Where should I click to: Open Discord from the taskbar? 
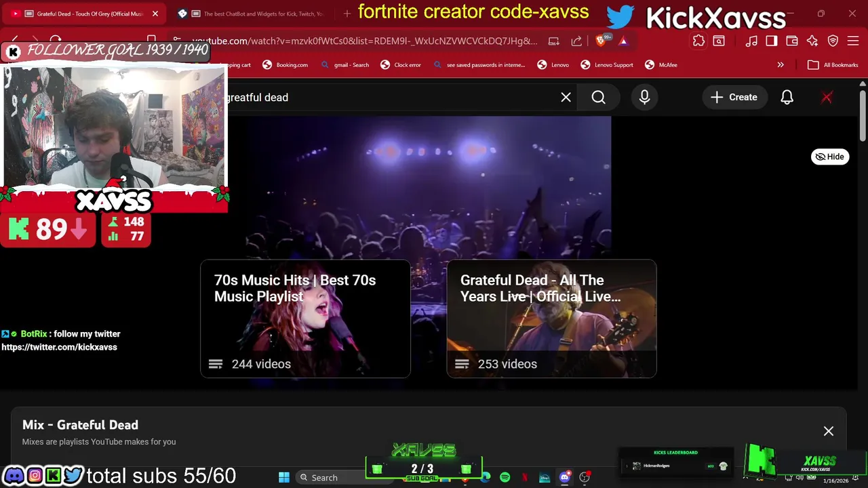pos(564,477)
